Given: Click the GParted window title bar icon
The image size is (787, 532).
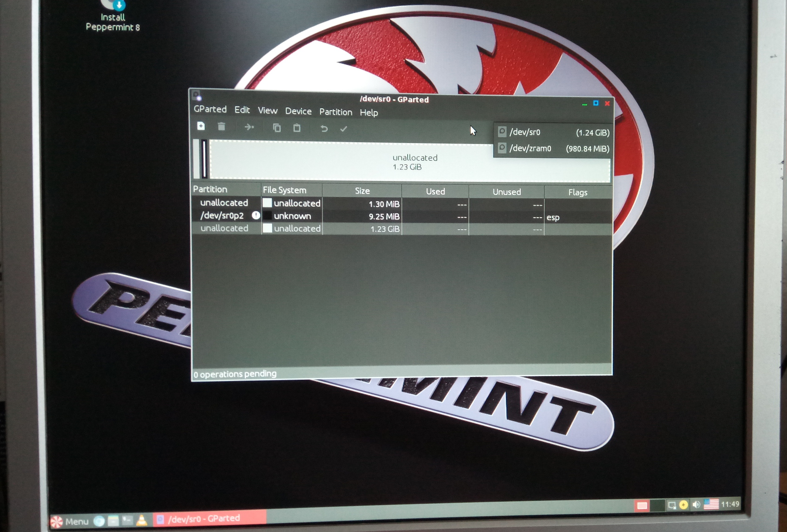Looking at the screenshot, I should coord(197,96).
